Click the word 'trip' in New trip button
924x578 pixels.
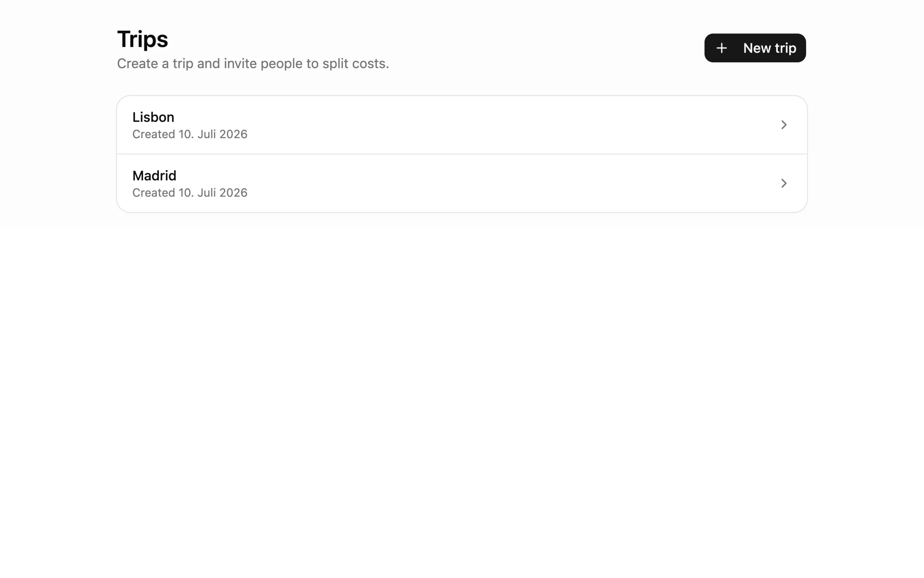coord(785,48)
